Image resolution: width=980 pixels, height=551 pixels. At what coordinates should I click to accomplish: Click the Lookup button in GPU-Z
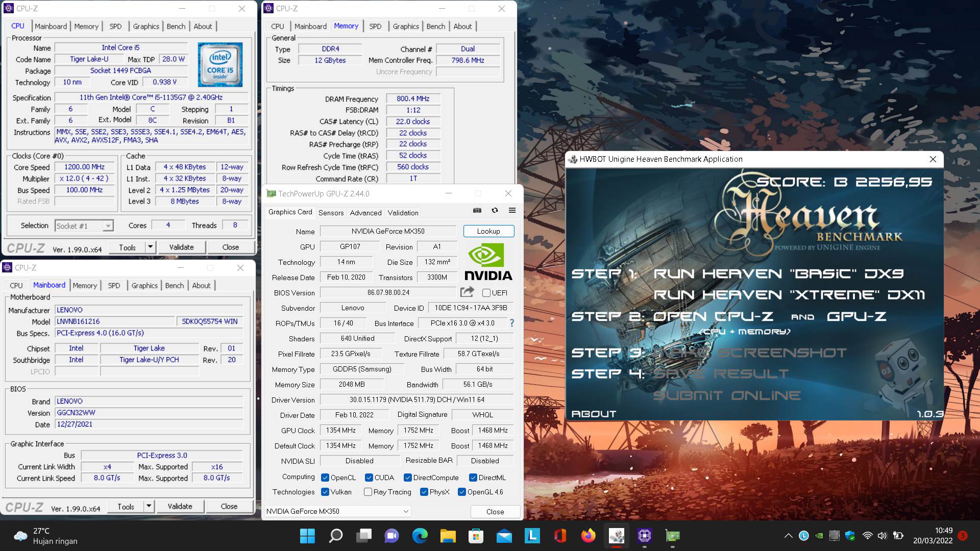pos(488,231)
